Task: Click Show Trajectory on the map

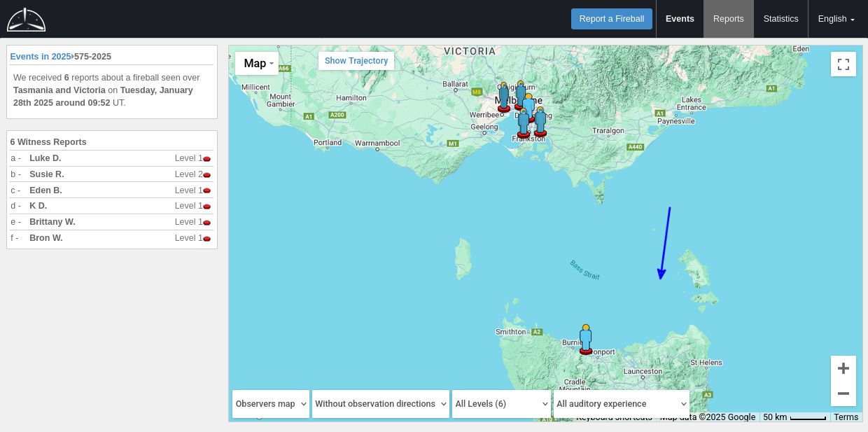Action: [x=356, y=61]
